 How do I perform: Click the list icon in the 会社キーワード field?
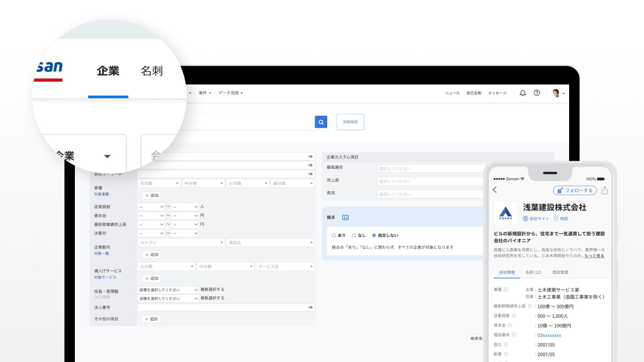[311, 174]
